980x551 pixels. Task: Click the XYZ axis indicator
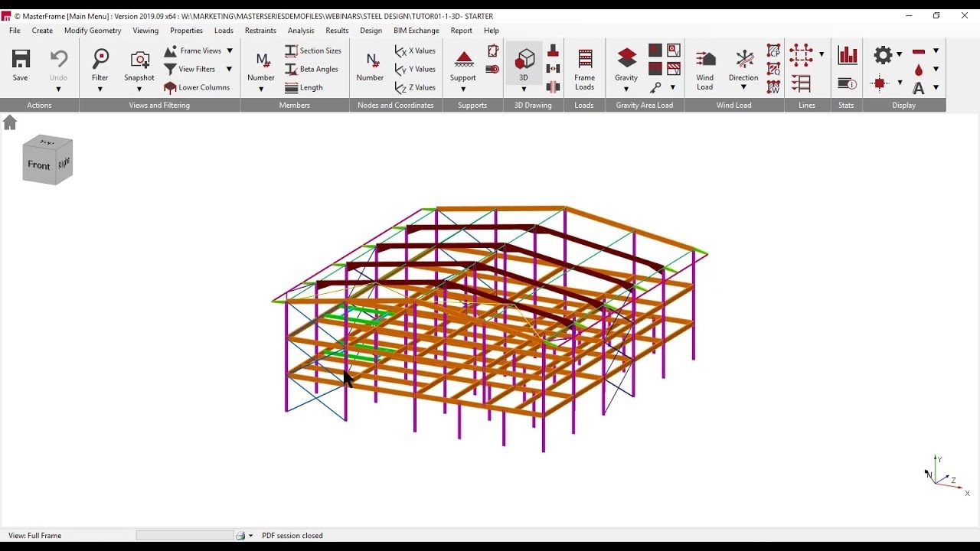(x=946, y=474)
